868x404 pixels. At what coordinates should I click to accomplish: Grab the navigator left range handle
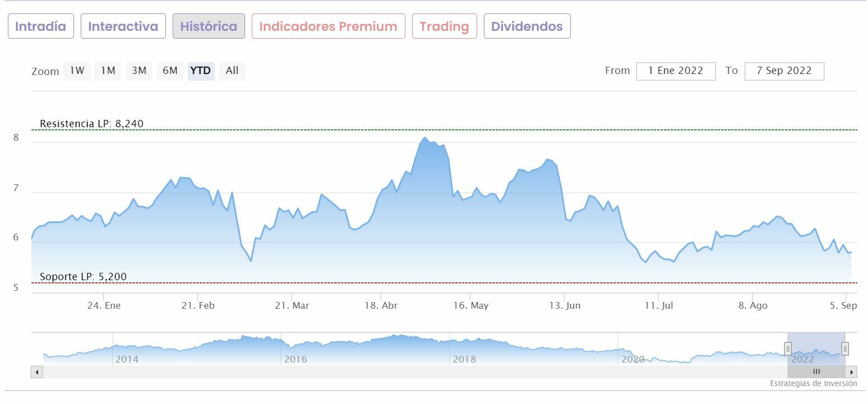click(x=788, y=349)
